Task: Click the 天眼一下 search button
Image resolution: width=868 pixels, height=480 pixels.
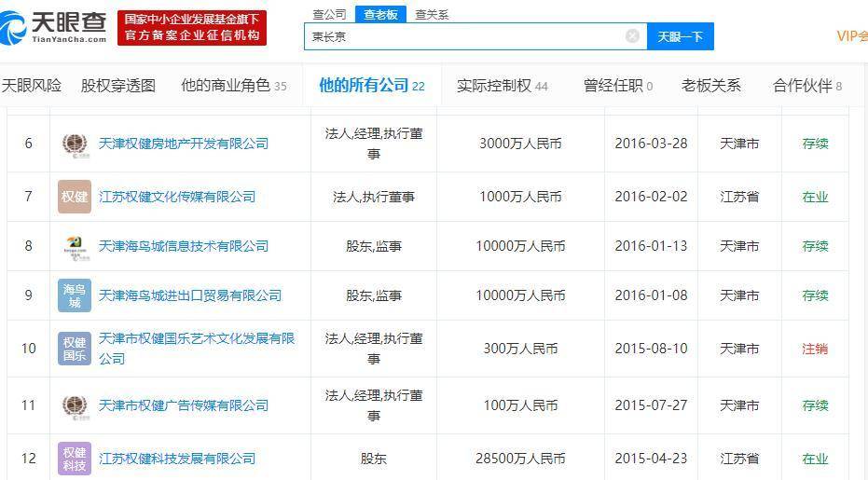Action: tap(681, 36)
